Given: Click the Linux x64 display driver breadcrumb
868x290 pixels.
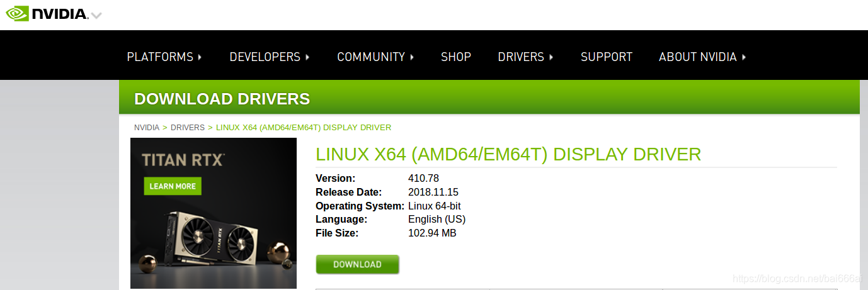Looking at the screenshot, I should pyautogui.click(x=304, y=128).
